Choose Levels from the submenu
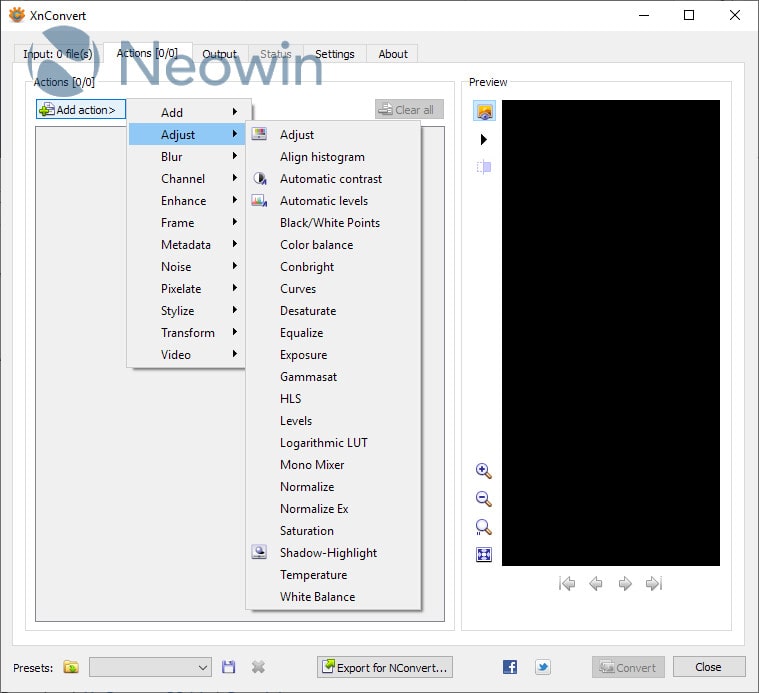The height and width of the screenshot is (693, 759). coord(333,421)
